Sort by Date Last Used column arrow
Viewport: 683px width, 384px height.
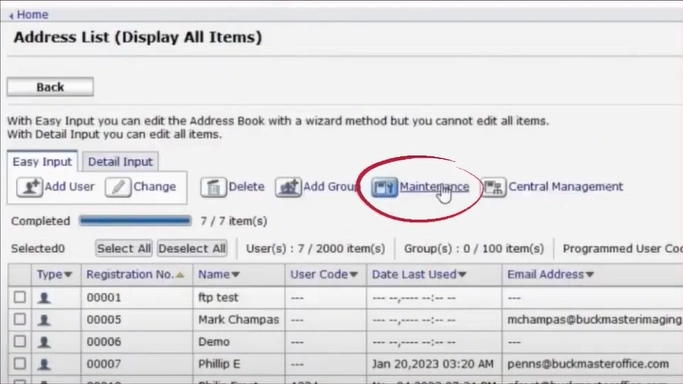[462, 275]
